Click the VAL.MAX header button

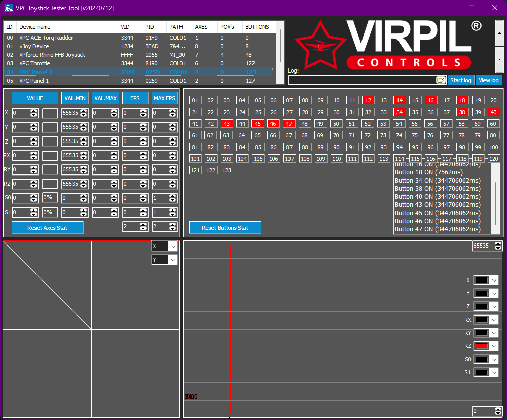point(105,98)
